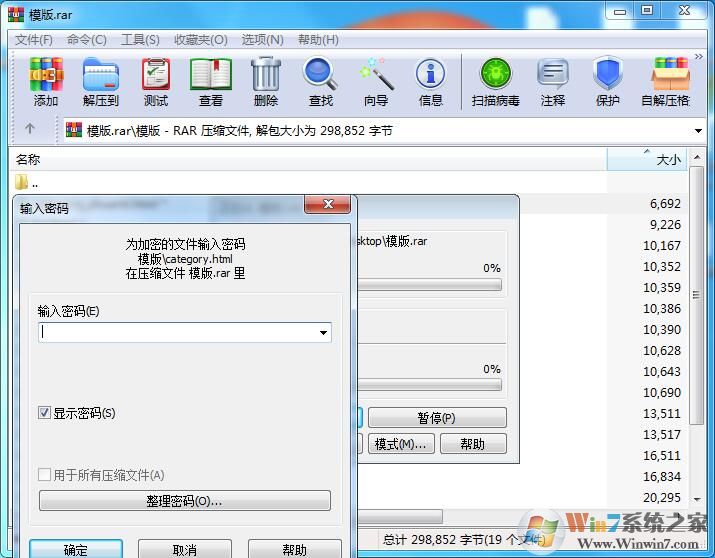715x558 pixels.
Task: Select the file row sized 6,692
Action: click(665, 204)
